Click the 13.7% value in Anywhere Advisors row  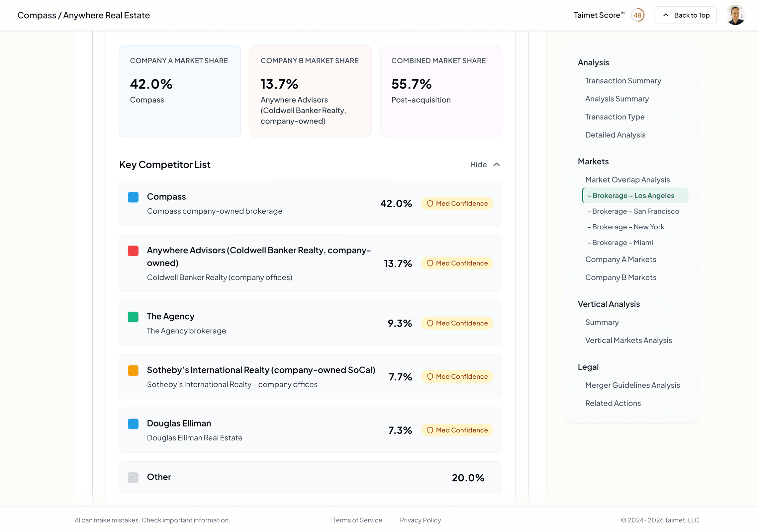tap(398, 264)
